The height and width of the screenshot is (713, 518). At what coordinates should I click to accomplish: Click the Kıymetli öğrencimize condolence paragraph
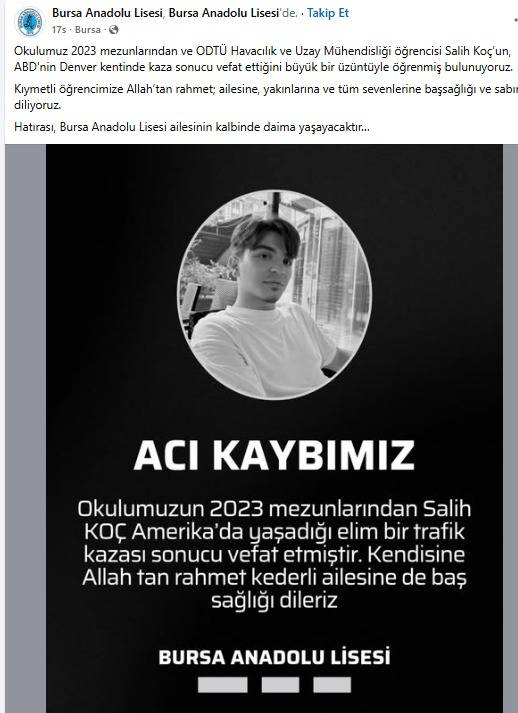click(266, 97)
